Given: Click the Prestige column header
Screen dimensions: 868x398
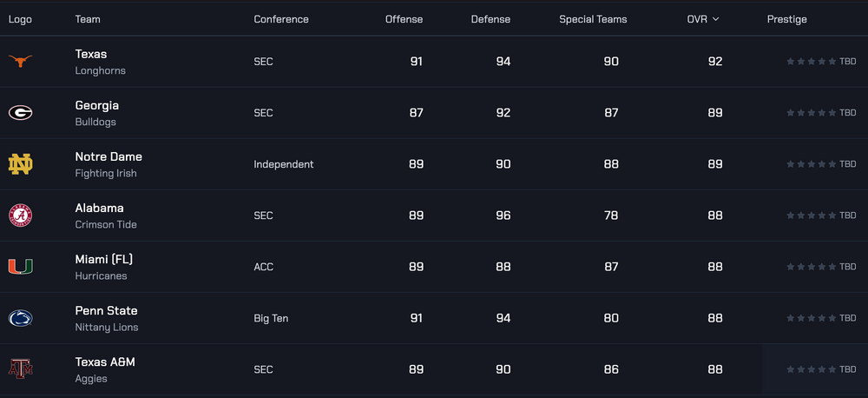Looking at the screenshot, I should point(786,19).
